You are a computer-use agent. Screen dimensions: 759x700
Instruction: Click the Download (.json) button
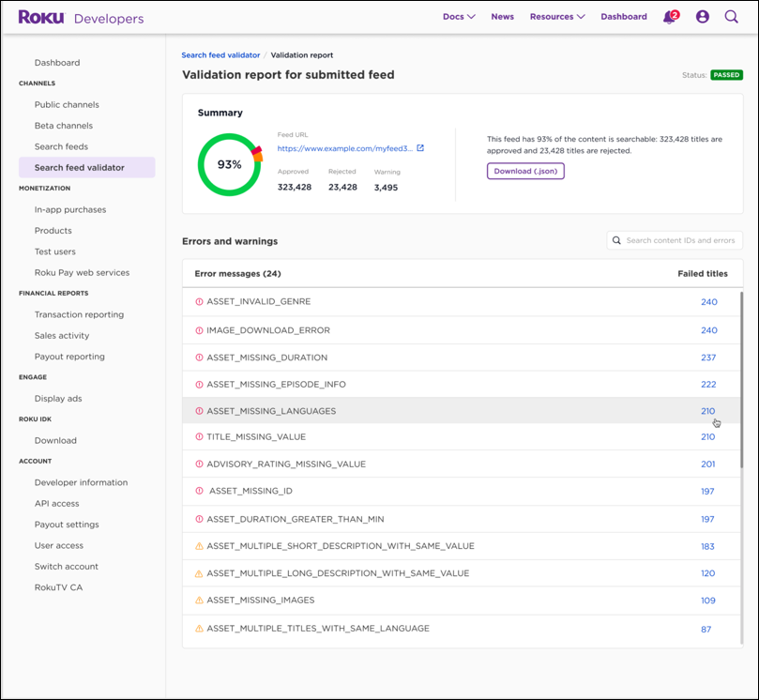[525, 171]
